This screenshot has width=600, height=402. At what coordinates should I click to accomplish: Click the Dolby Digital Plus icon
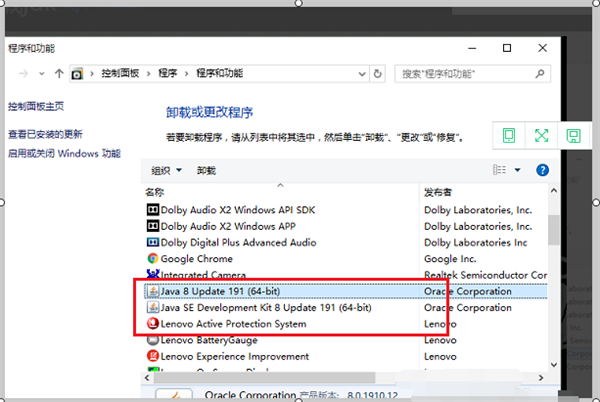(x=153, y=242)
